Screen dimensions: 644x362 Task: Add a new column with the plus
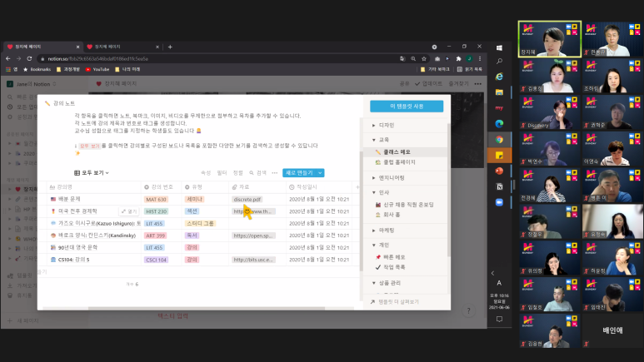point(357,187)
